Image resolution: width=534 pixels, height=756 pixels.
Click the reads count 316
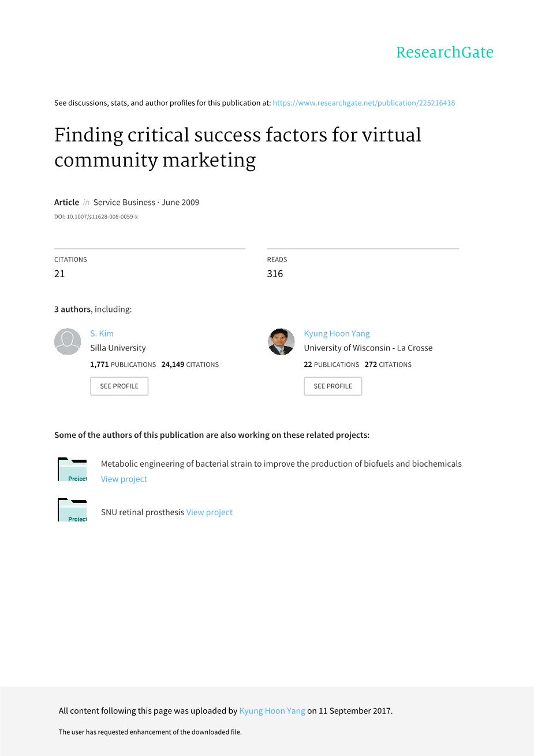click(275, 274)
